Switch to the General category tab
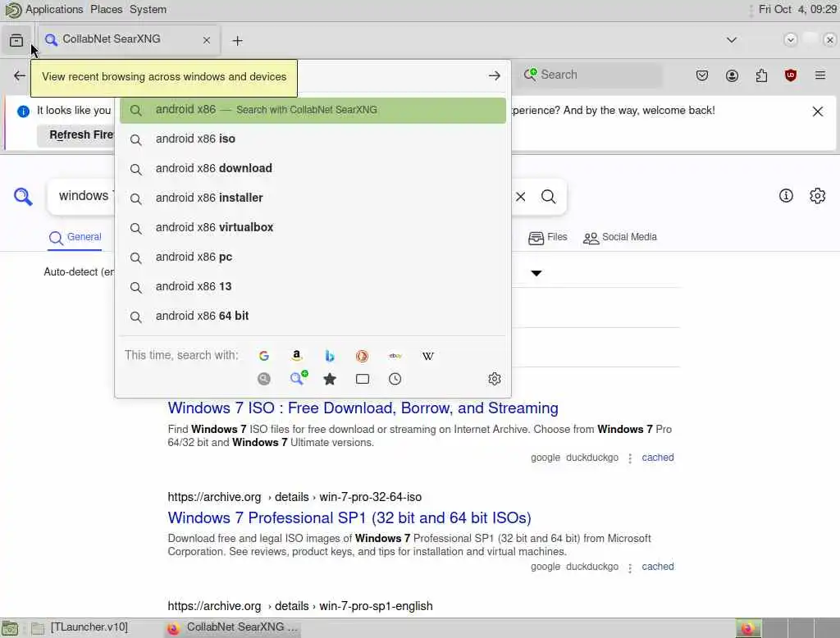Image resolution: width=840 pixels, height=638 pixels. coord(75,237)
